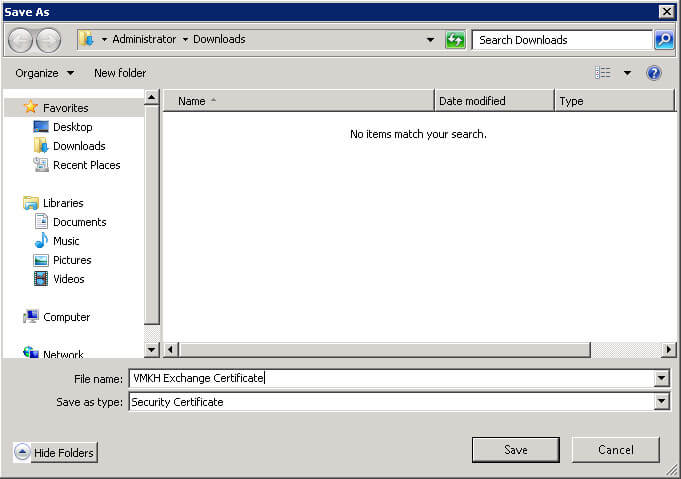This screenshot has height=479, width=681.
Task: Click the navigation pane vertical scrollbar thumb
Action: click(x=151, y=214)
